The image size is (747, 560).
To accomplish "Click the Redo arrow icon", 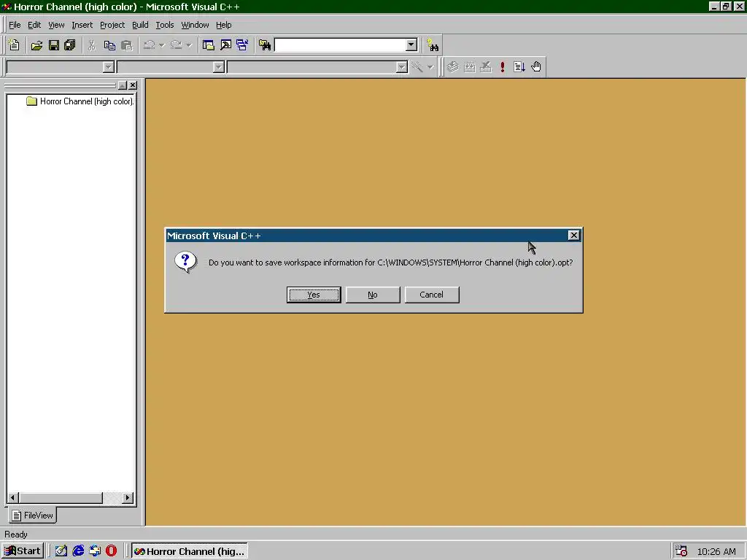I will [x=177, y=45].
